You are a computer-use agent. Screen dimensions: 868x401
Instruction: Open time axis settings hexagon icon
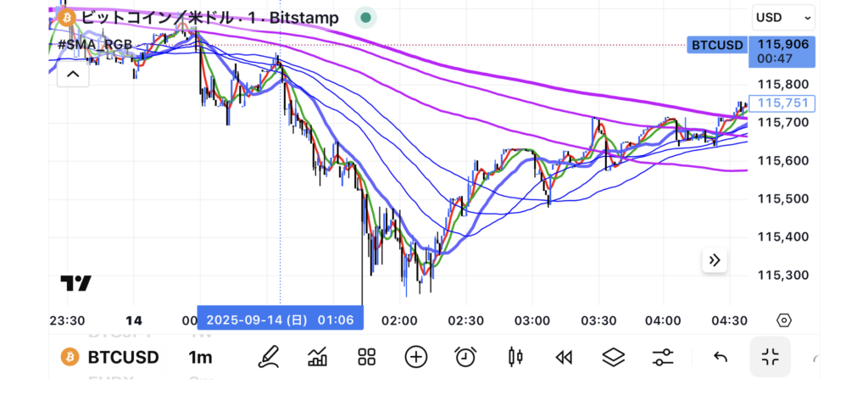click(x=784, y=320)
